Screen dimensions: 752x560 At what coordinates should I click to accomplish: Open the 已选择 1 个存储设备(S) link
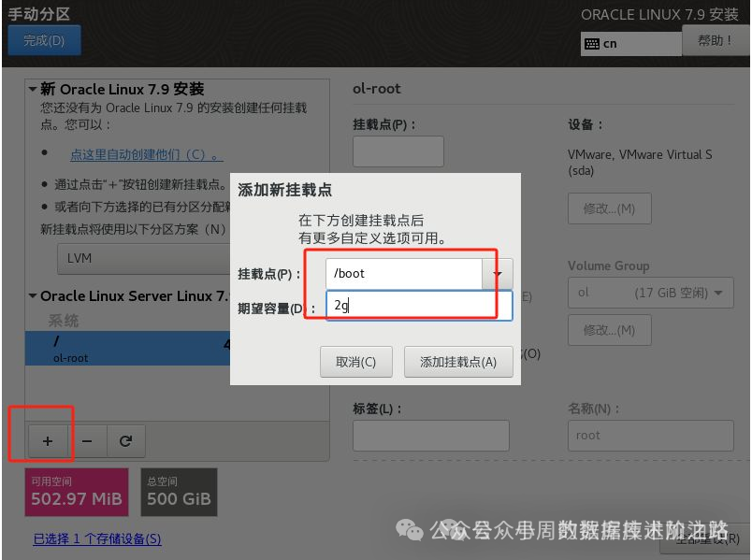click(x=97, y=538)
